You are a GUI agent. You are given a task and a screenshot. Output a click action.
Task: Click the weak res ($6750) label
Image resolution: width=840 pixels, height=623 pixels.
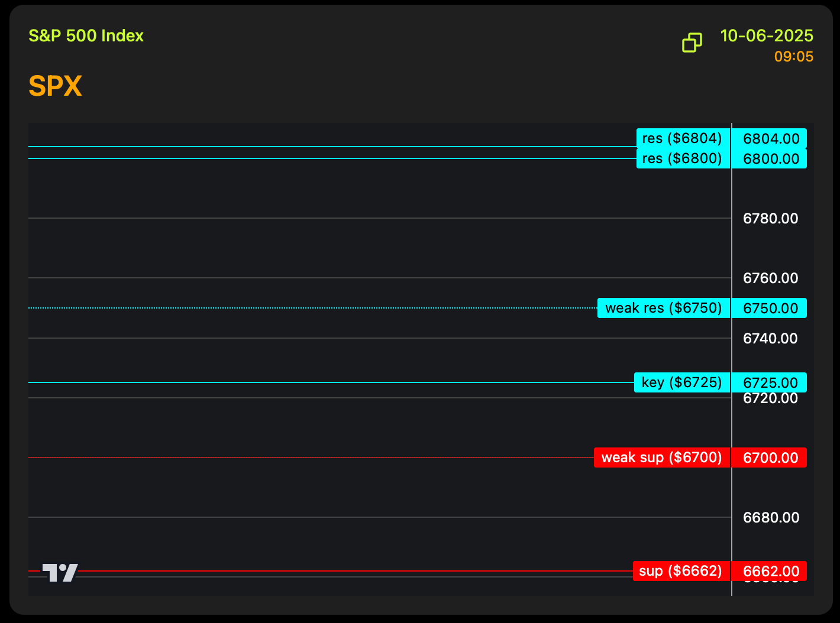[663, 308]
